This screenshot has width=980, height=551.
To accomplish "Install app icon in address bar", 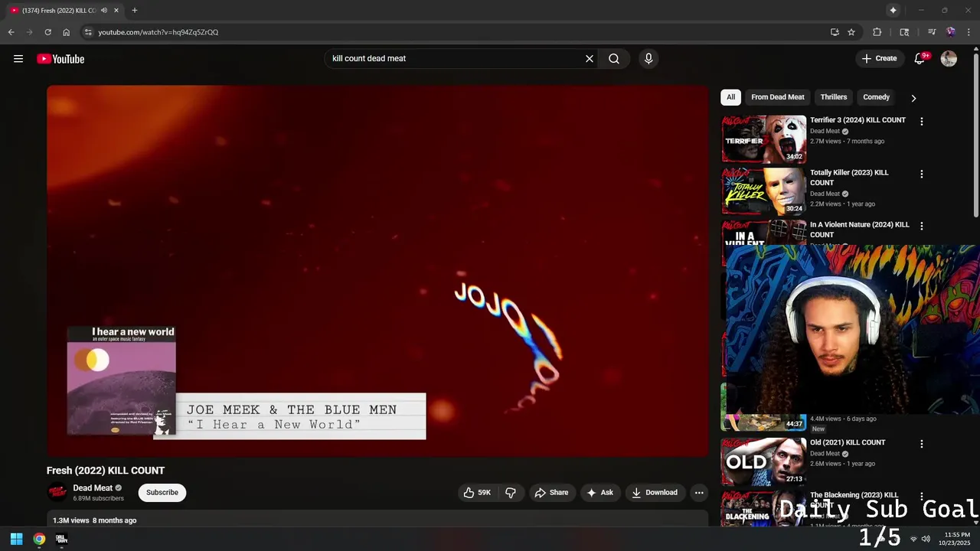I will tap(835, 32).
